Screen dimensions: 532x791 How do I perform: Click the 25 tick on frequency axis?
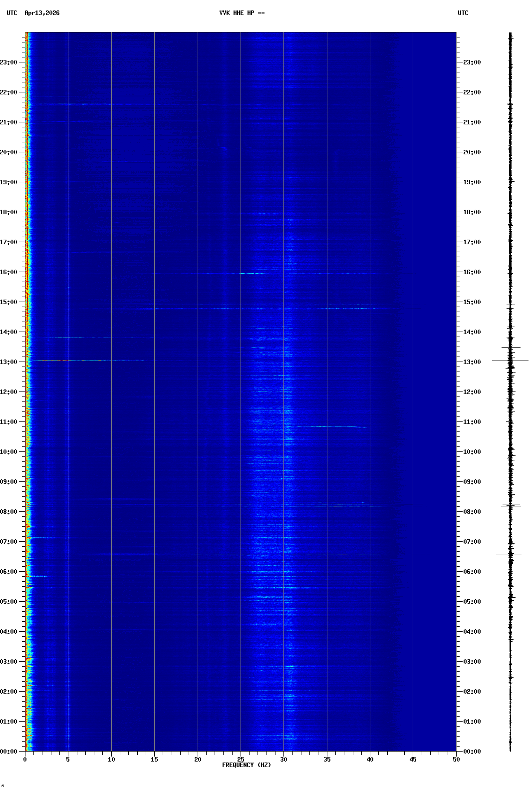(241, 760)
